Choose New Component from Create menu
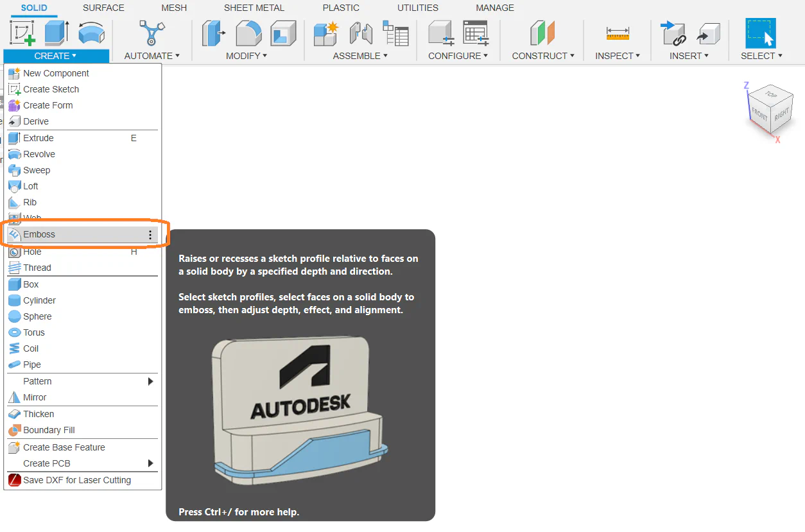 [x=82, y=73]
